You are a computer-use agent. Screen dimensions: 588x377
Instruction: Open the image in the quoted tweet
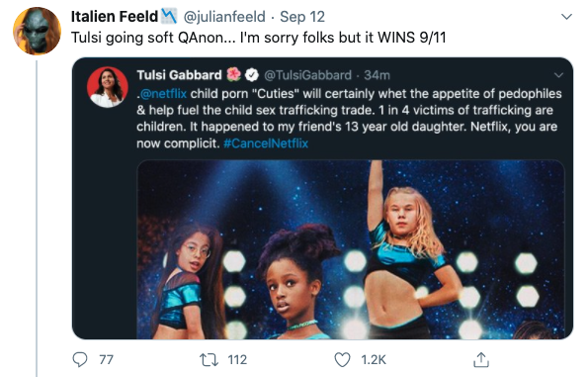coord(351,249)
